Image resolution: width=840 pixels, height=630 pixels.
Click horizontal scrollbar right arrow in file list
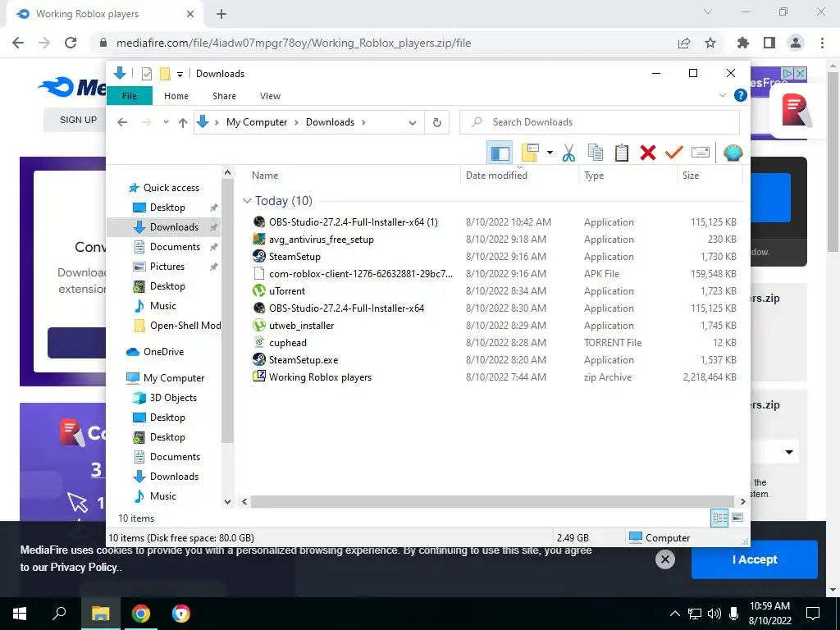point(742,501)
